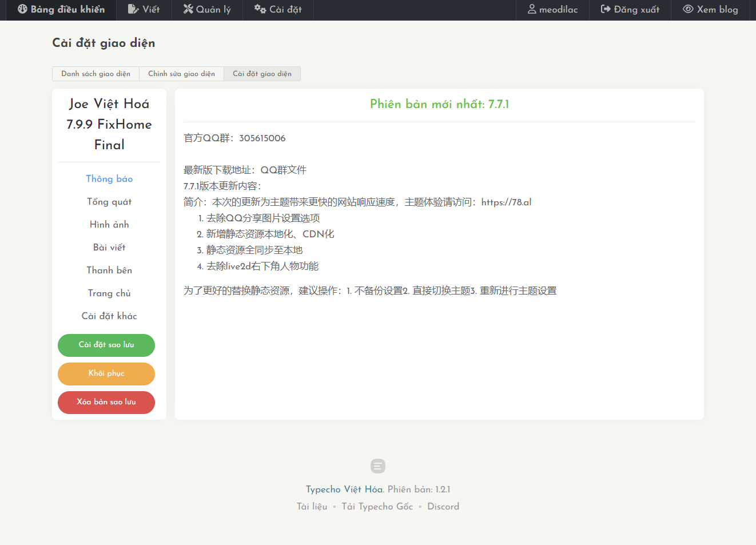Open the Discord footer link

tap(443, 507)
